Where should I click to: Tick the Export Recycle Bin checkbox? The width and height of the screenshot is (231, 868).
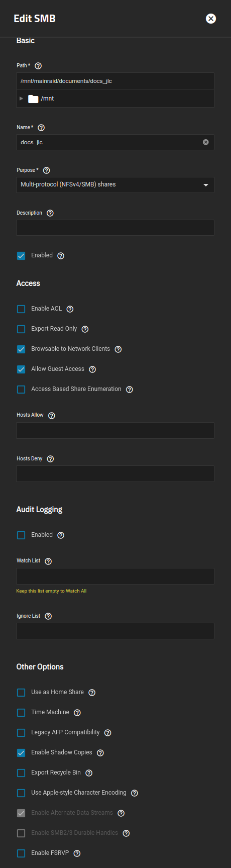tap(21, 773)
